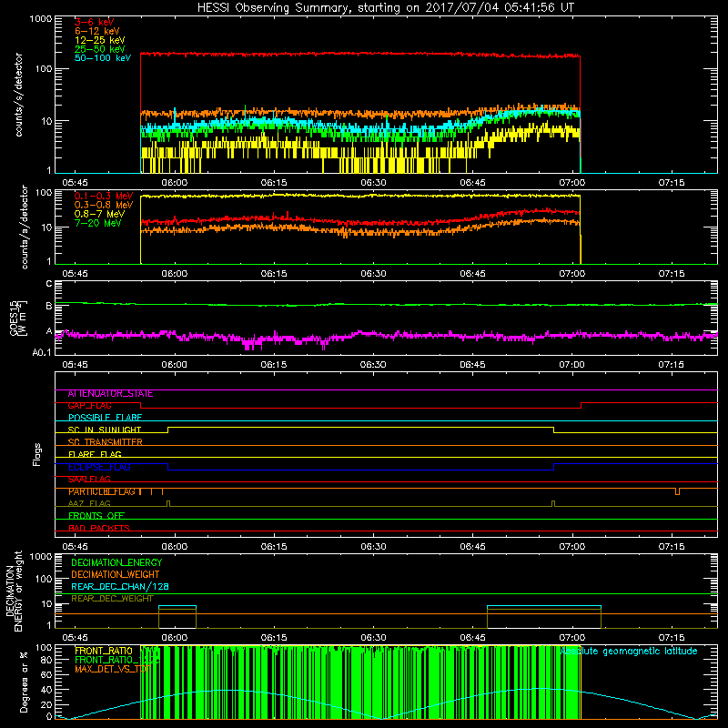Click the SC_IN_SUNLIGHT flag label
Image resolution: width=728 pixels, height=728 pixels.
pyautogui.click(x=105, y=430)
